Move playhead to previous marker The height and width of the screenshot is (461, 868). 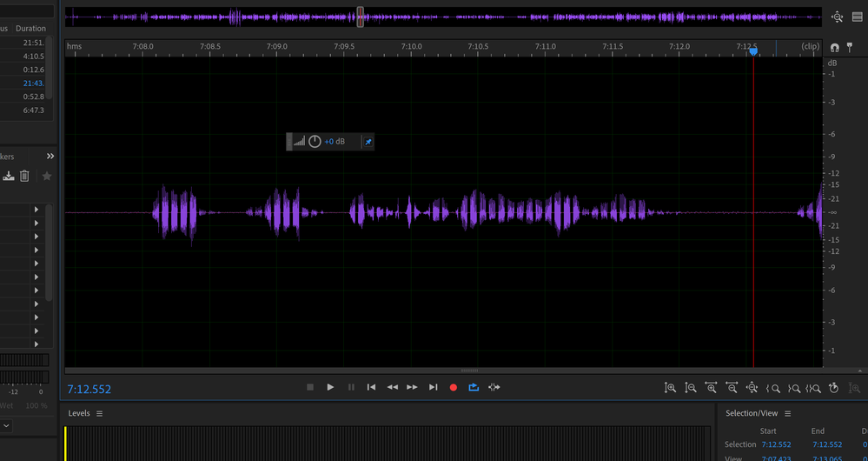(372, 387)
